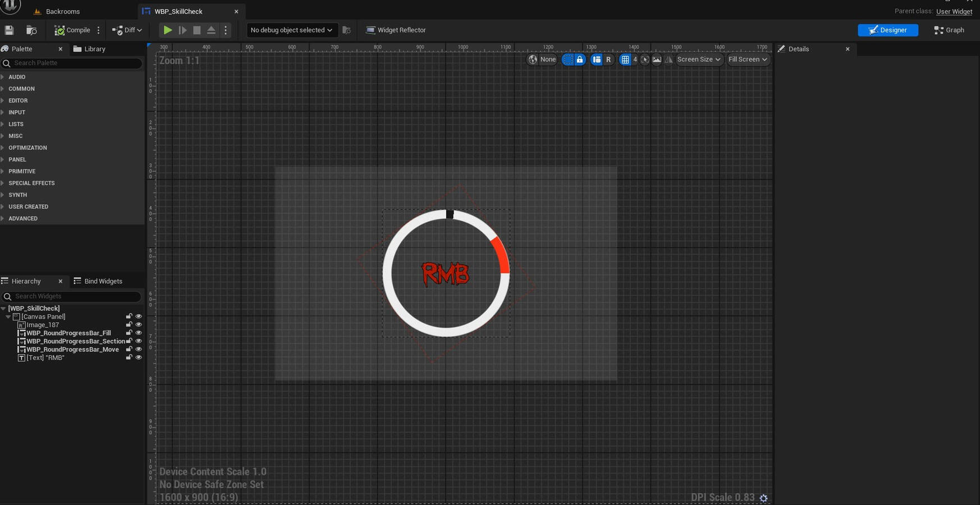
Task: Open the debug object selector dropdown
Action: click(291, 30)
